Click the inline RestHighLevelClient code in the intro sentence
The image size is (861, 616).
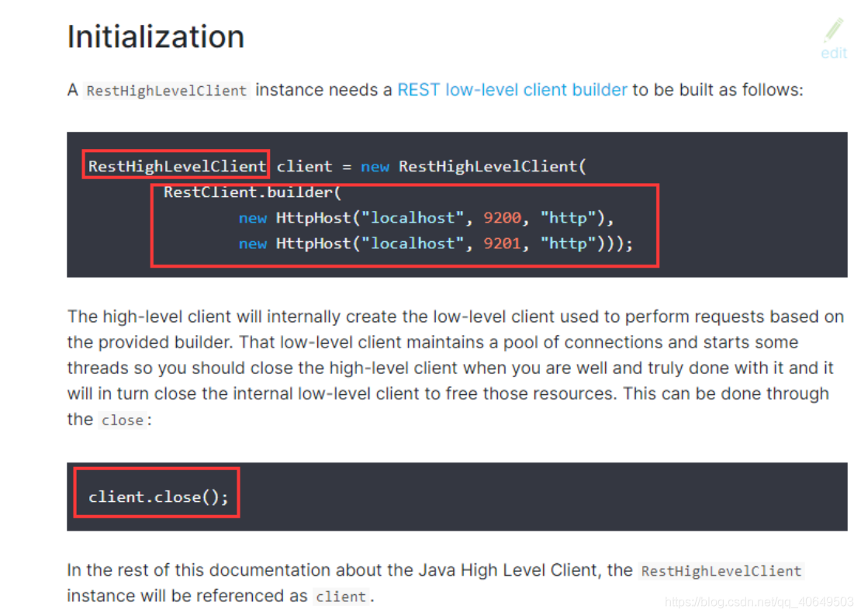(x=166, y=91)
